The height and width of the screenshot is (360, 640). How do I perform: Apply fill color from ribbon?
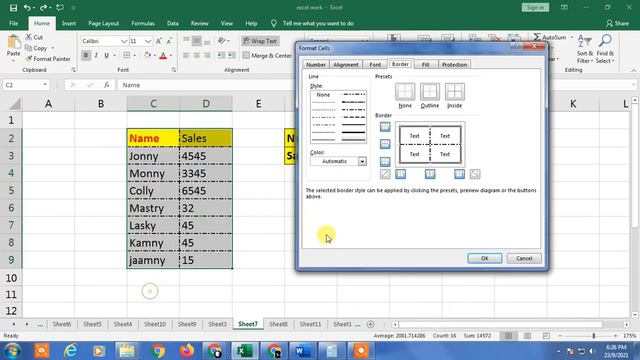click(x=147, y=55)
